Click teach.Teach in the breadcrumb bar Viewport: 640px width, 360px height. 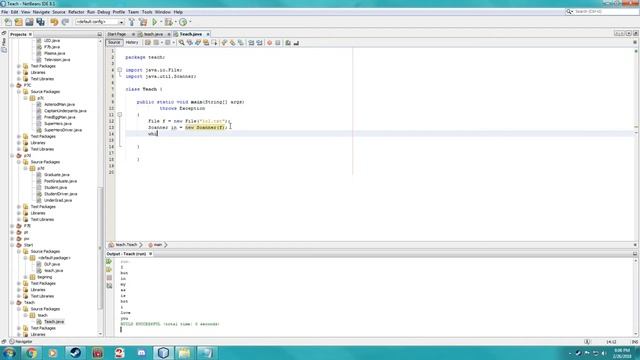point(126,245)
